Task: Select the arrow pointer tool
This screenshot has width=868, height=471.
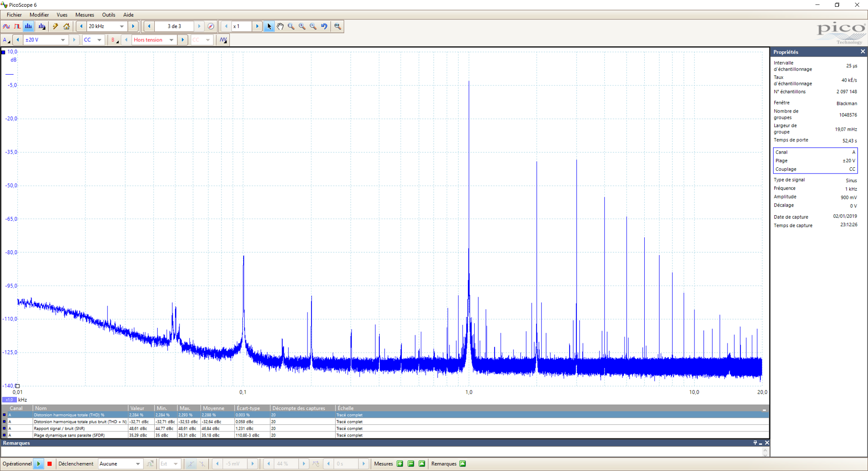Action: click(269, 26)
